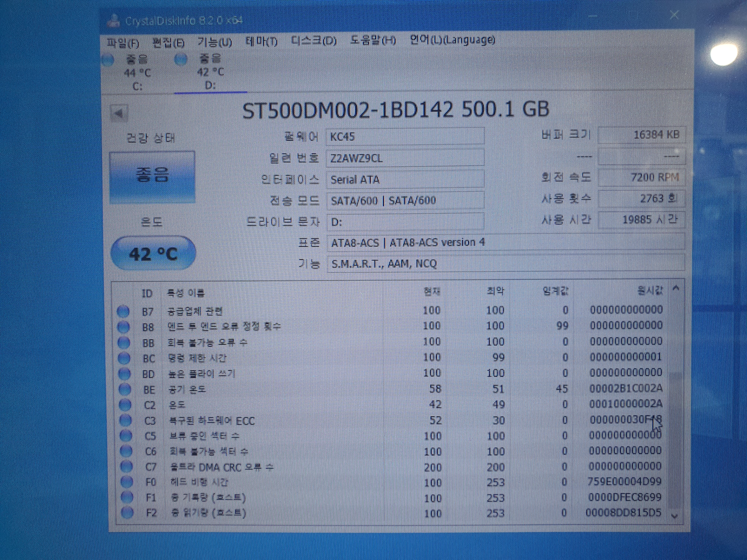Click the buffer size value 16384 KB
This screenshot has width=747, height=560.
(642, 135)
